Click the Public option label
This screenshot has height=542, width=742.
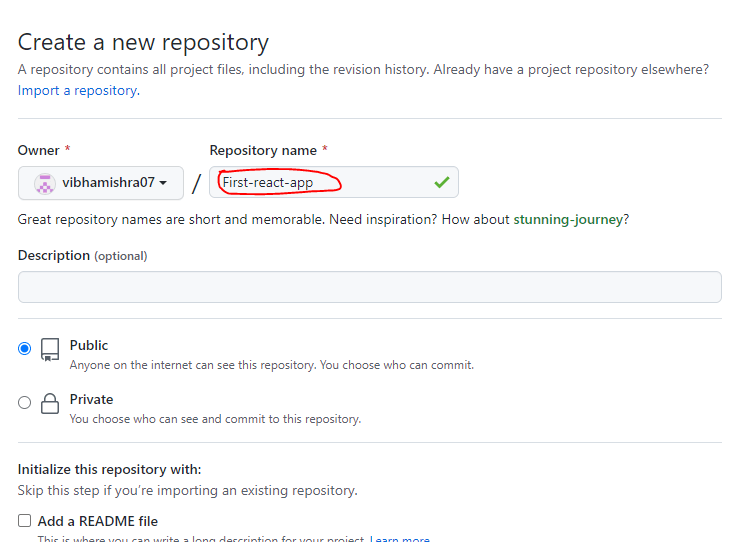pos(89,346)
